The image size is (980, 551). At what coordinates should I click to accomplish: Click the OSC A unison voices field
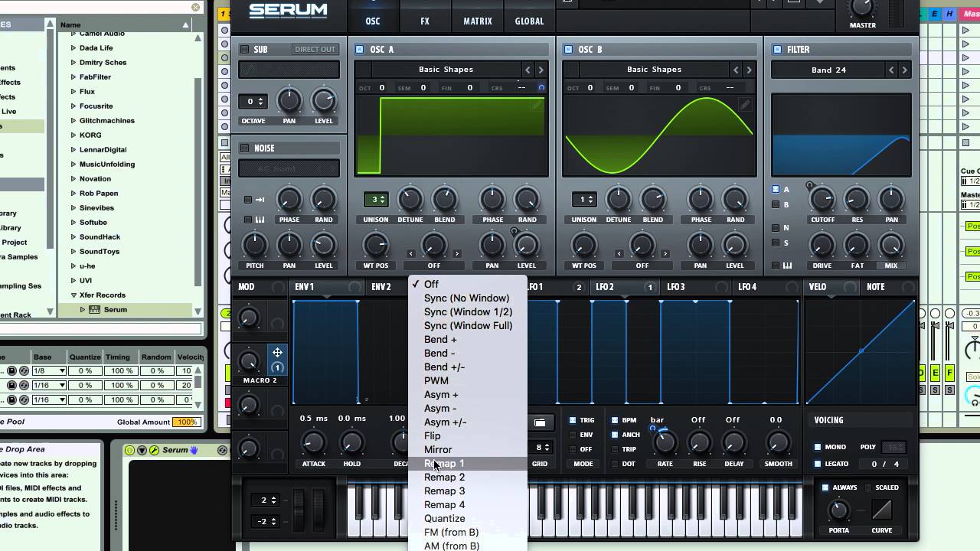(x=375, y=200)
